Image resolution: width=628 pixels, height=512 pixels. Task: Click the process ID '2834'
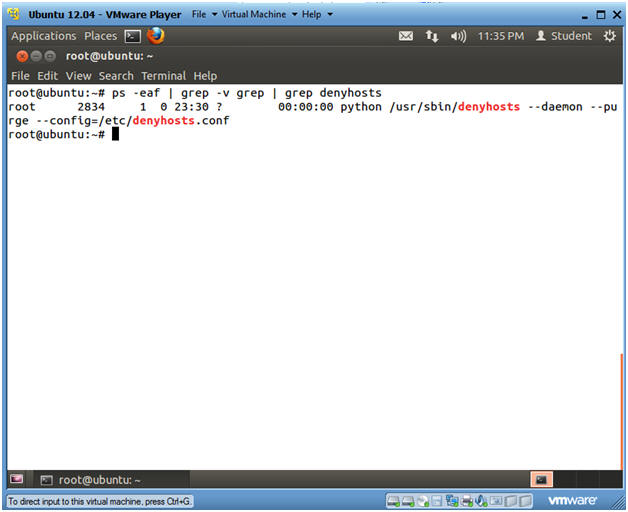(x=91, y=107)
